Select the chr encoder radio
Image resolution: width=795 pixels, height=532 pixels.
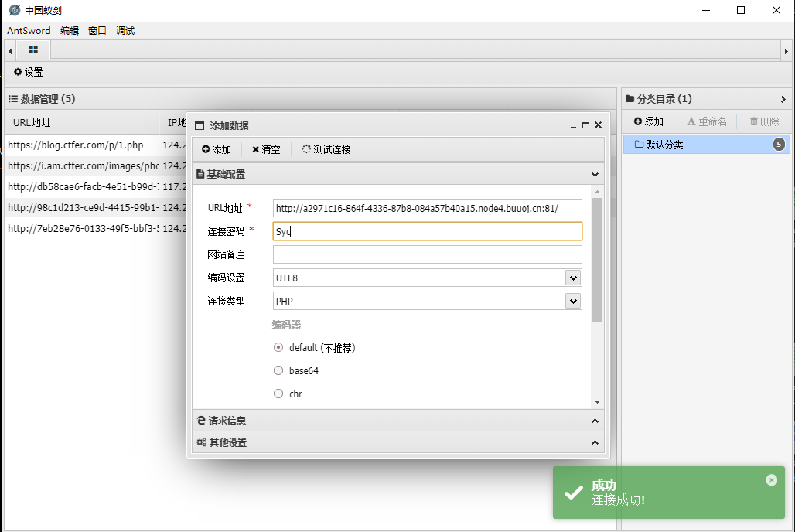click(x=278, y=394)
